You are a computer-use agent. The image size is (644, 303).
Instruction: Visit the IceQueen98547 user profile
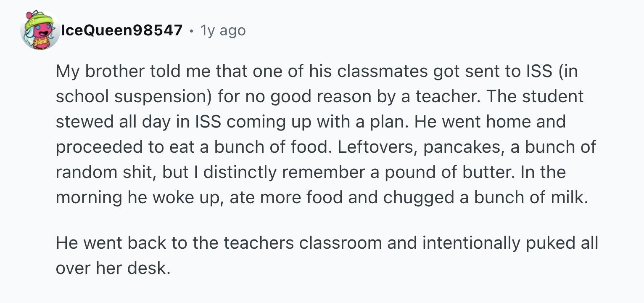pos(122,30)
